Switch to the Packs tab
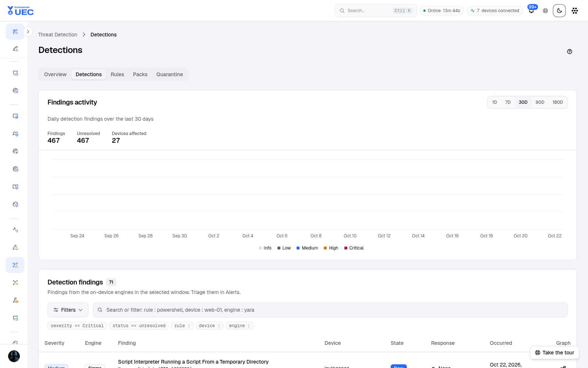The width and height of the screenshot is (588, 368). pos(140,74)
